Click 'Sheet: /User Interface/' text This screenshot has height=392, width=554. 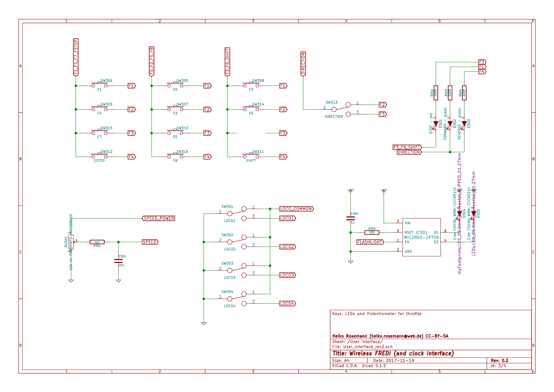[x=358, y=342]
